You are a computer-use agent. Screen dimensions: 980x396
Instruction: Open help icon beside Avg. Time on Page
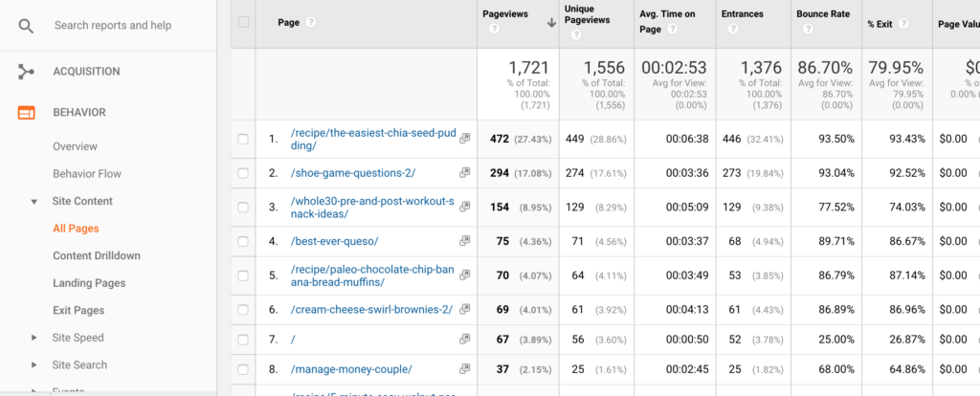point(672,29)
